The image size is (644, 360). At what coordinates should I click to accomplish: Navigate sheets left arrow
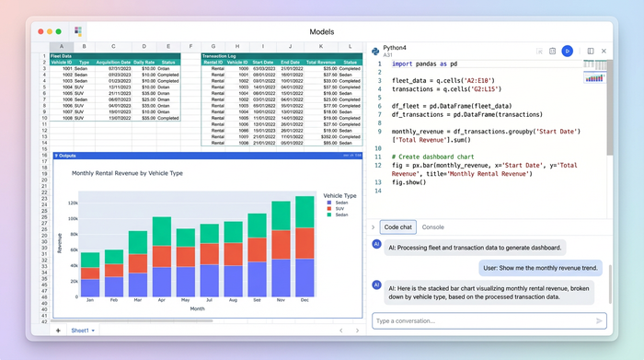tap(341, 331)
